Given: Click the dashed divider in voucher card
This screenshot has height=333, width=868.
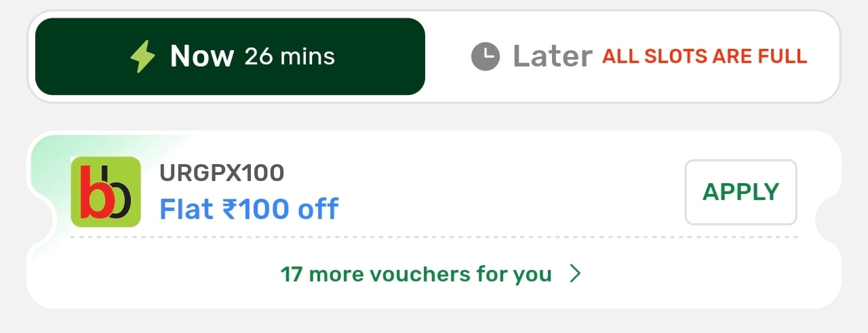Looking at the screenshot, I should coord(434,237).
